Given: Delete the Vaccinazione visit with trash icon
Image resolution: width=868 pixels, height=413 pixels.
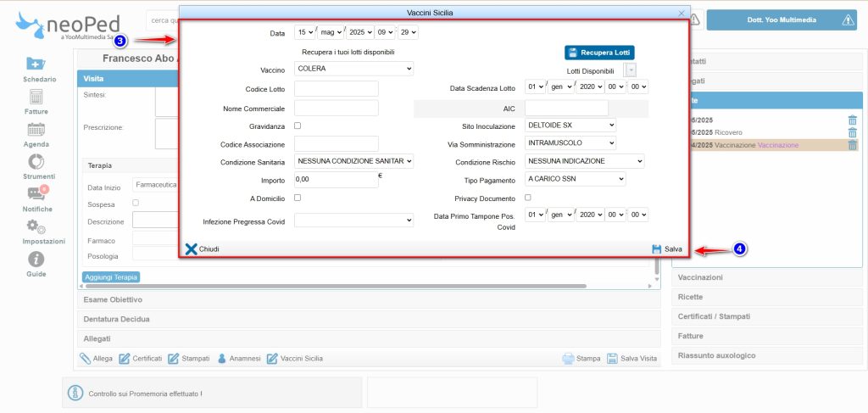Looking at the screenshot, I should 853,145.
